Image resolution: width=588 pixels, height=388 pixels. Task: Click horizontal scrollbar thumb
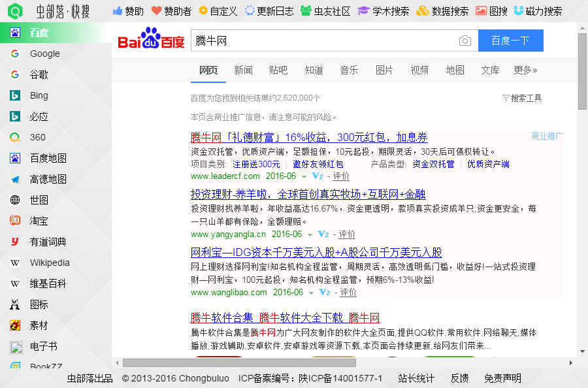coord(239,363)
